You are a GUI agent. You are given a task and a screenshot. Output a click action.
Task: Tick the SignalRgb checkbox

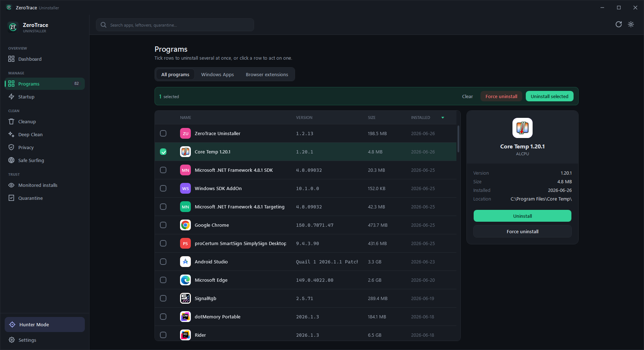click(x=163, y=298)
